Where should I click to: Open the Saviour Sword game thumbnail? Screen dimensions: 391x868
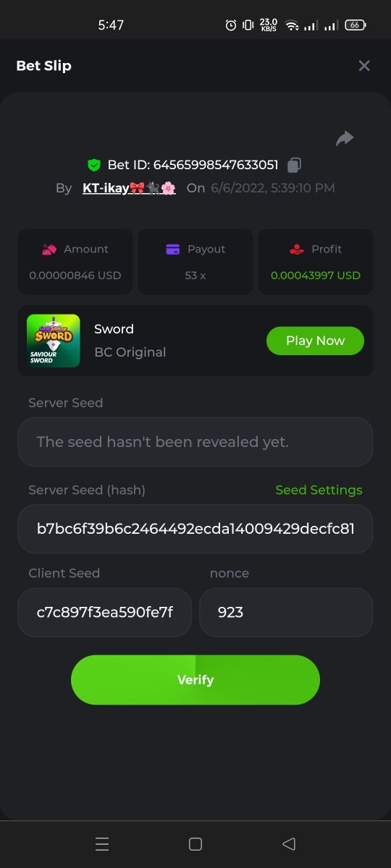[x=54, y=341]
